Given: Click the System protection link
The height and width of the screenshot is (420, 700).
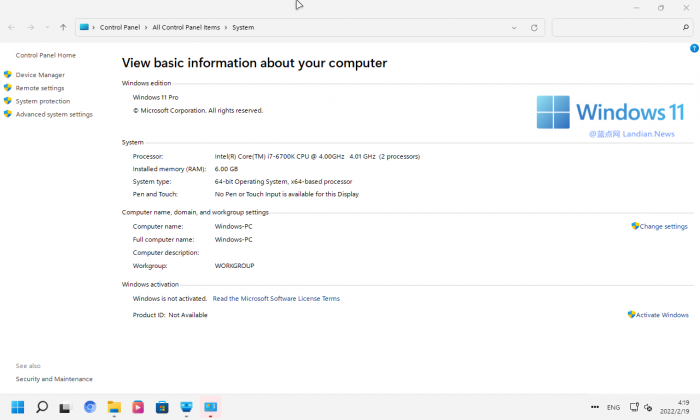Looking at the screenshot, I should 43,101.
